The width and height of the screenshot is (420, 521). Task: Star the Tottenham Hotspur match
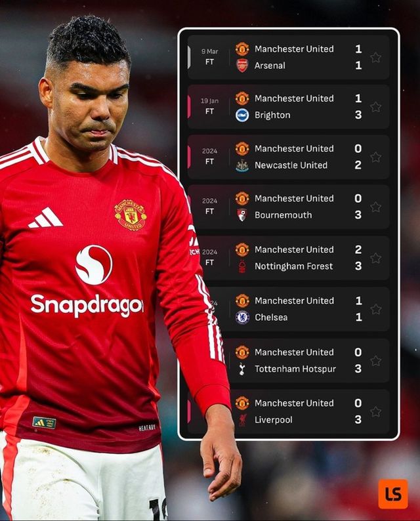pos(375,361)
